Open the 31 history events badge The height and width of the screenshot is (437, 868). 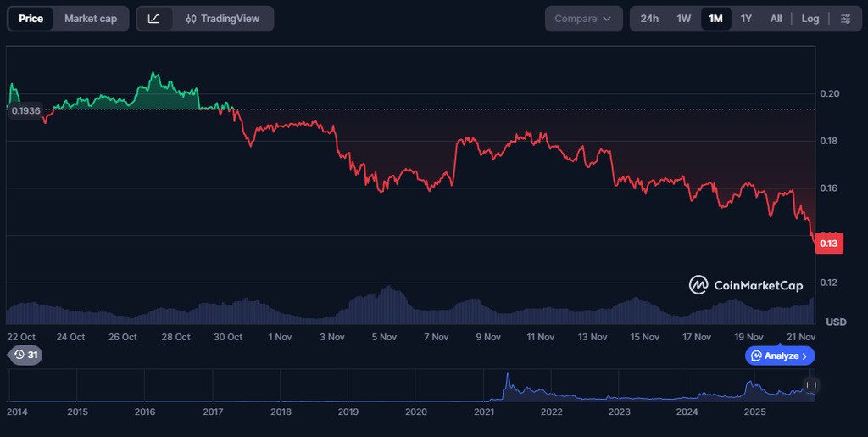tap(26, 355)
